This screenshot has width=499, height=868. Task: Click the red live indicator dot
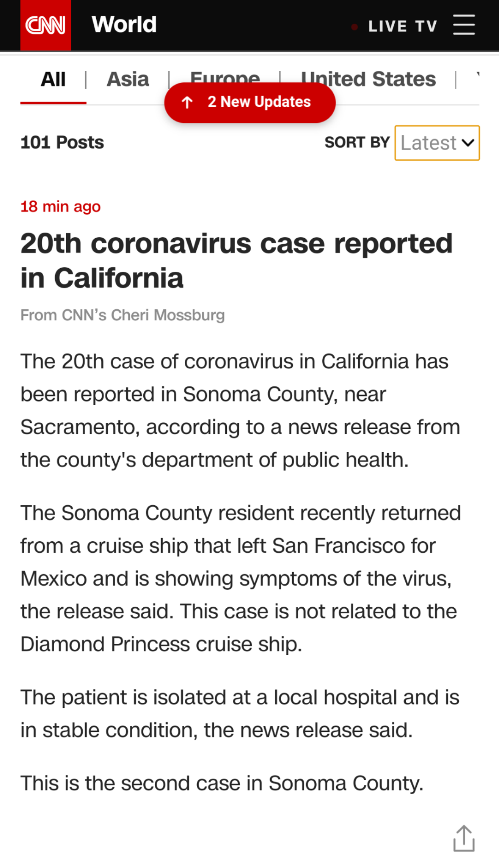click(354, 27)
